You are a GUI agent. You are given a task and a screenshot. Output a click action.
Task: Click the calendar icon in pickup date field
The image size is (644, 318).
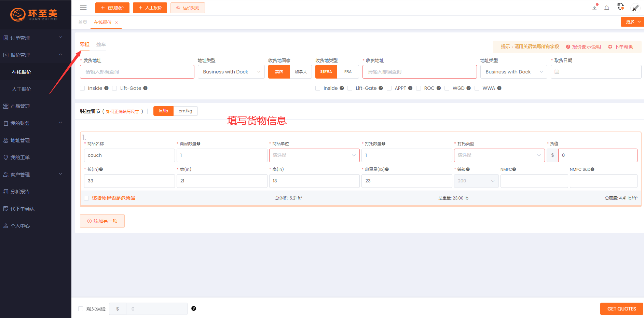[557, 72]
